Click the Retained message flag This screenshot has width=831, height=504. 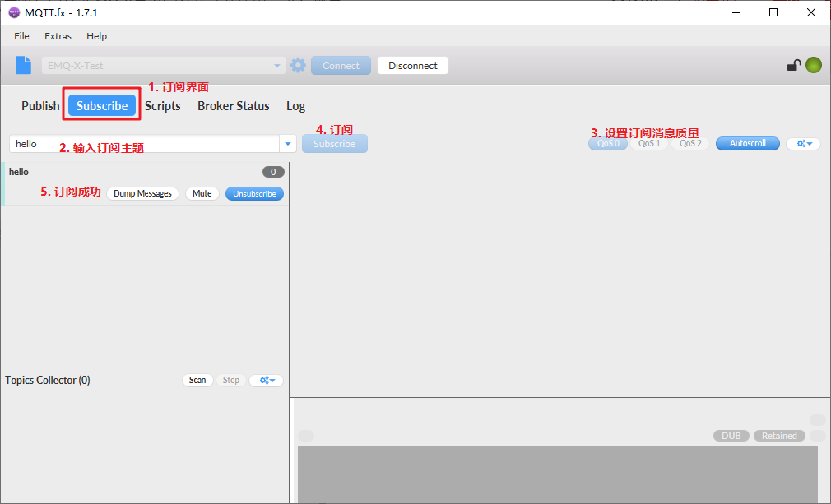(779, 436)
